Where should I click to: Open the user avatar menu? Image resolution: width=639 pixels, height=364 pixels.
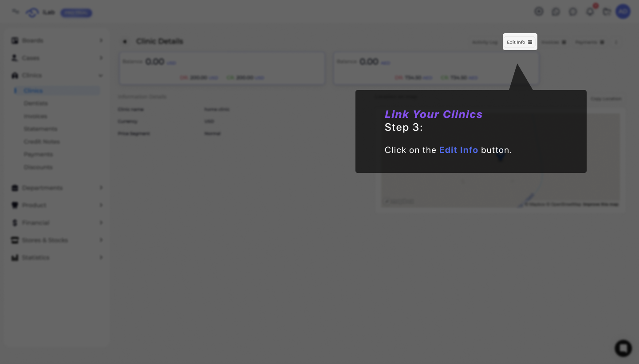[x=623, y=12]
